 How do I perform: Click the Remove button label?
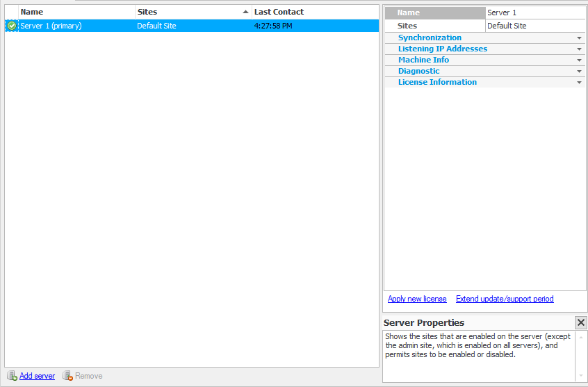(89, 376)
